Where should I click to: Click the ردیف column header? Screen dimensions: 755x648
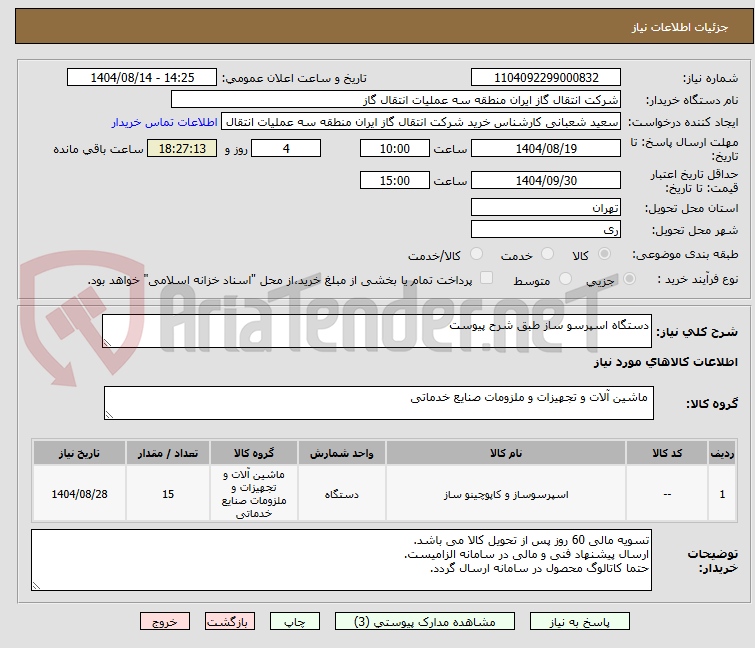[722, 453]
